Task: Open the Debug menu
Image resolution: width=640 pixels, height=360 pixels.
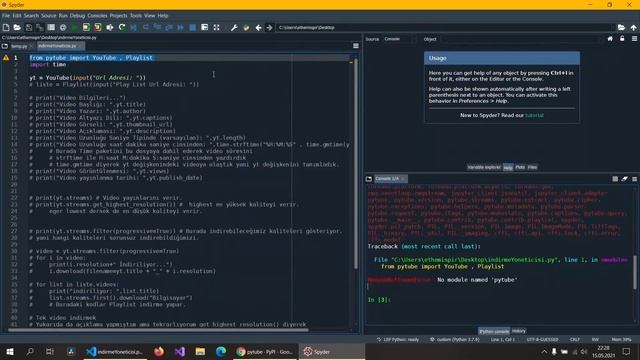Action: tap(77, 16)
